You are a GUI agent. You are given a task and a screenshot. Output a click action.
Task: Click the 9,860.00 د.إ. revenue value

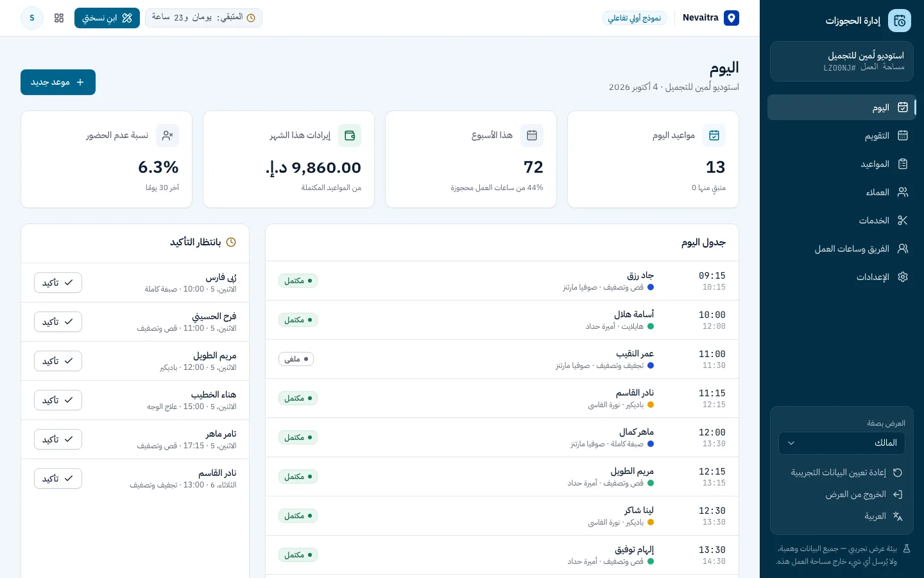[x=313, y=168]
